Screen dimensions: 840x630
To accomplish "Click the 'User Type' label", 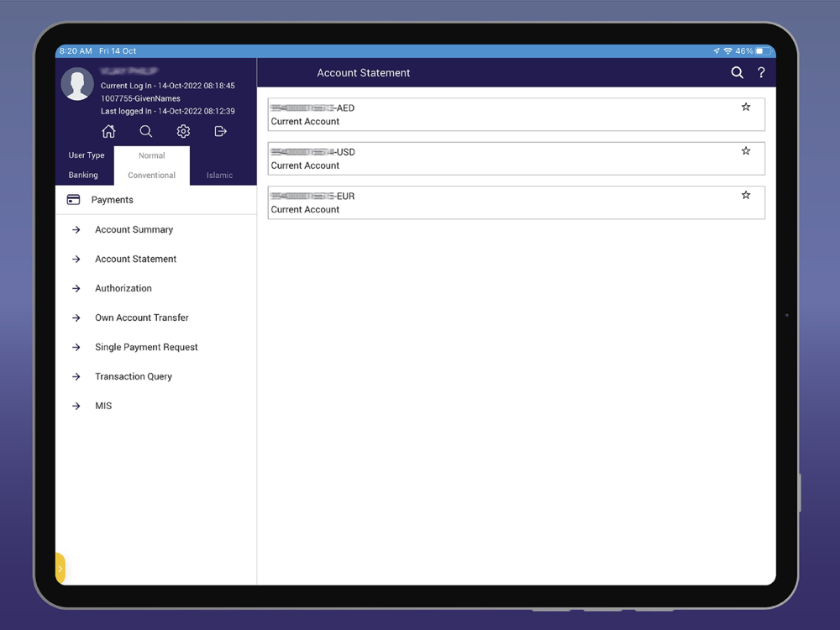I will tap(87, 155).
